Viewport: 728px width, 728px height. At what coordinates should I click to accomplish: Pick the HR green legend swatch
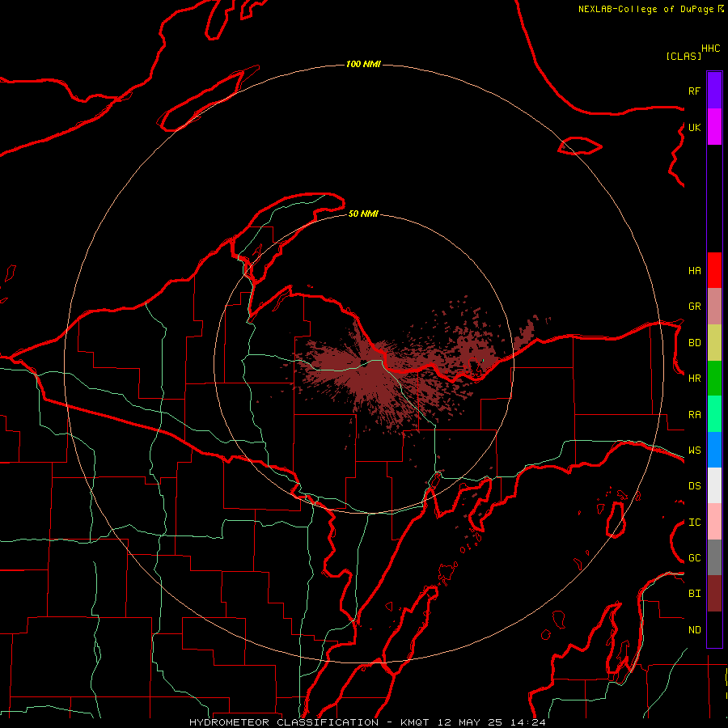coord(714,379)
